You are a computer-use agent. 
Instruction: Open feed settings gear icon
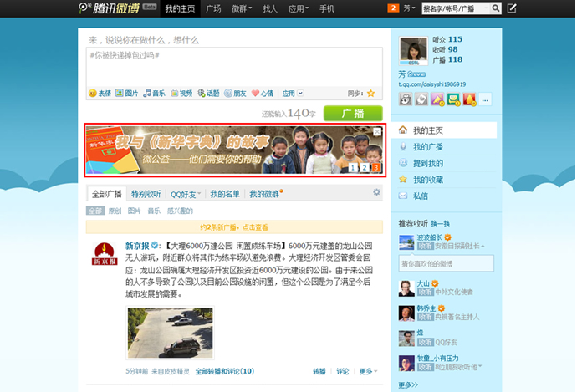376,192
